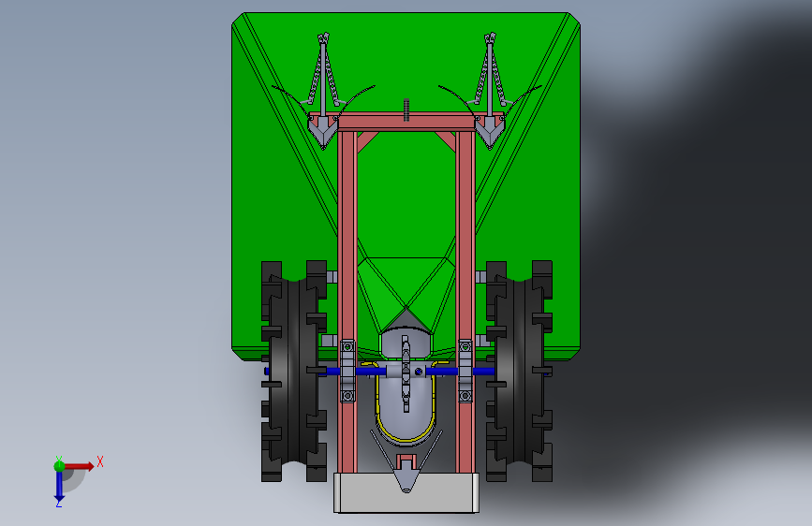This screenshot has width=812, height=526.
Task: Select the left black lugged wheel
Action: (294, 372)
